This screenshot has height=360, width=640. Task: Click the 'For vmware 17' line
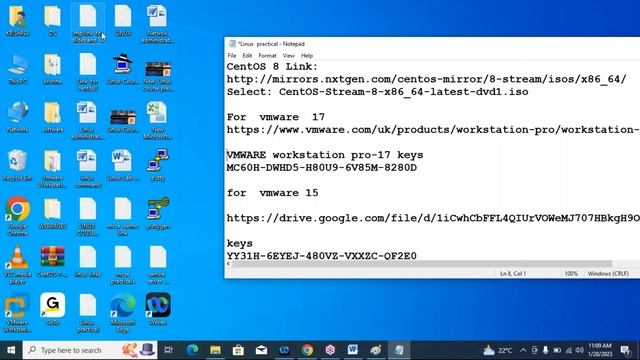tap(276, 117)
